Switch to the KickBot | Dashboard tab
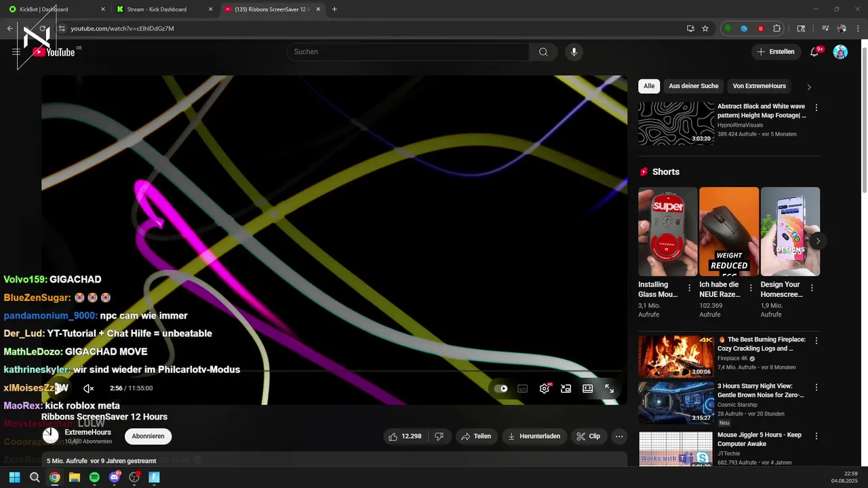The height and width of the screenshot is (488, 868). 56,9
